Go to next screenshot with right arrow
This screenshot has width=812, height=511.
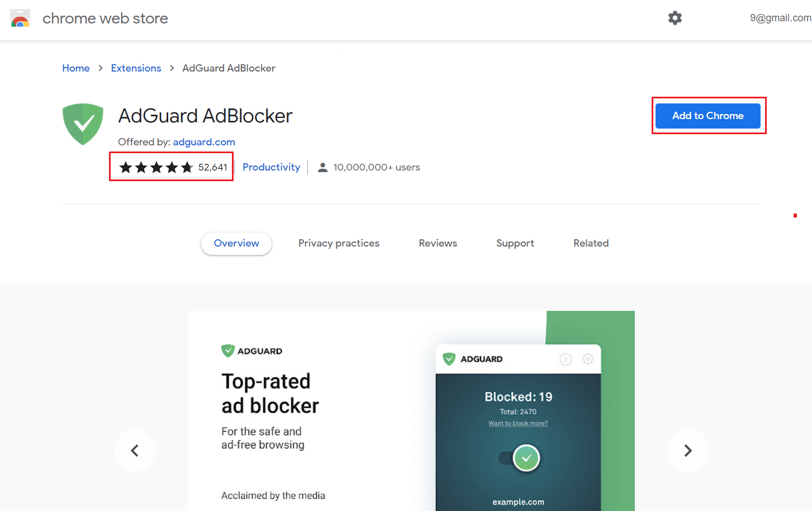coord(688,450)
